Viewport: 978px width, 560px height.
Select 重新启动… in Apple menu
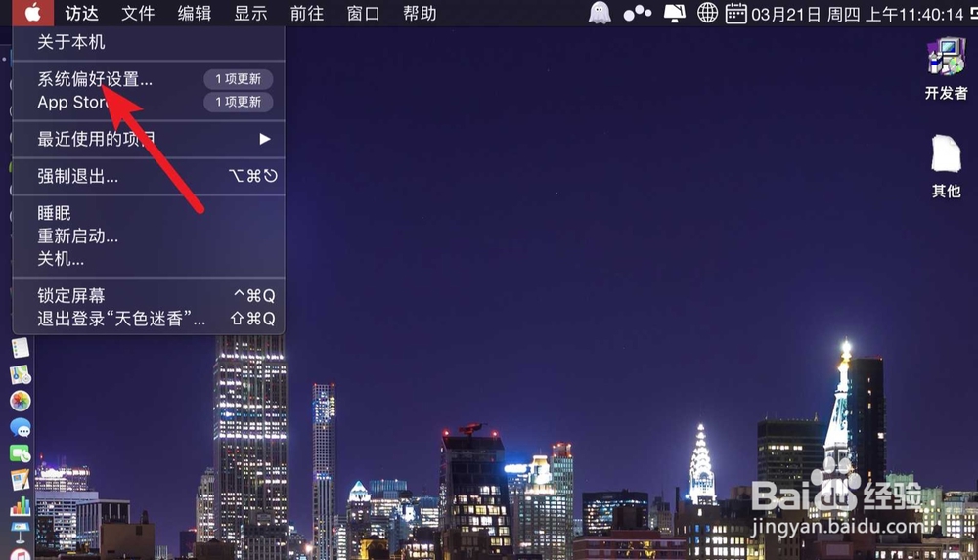click(x=149, y=237)
